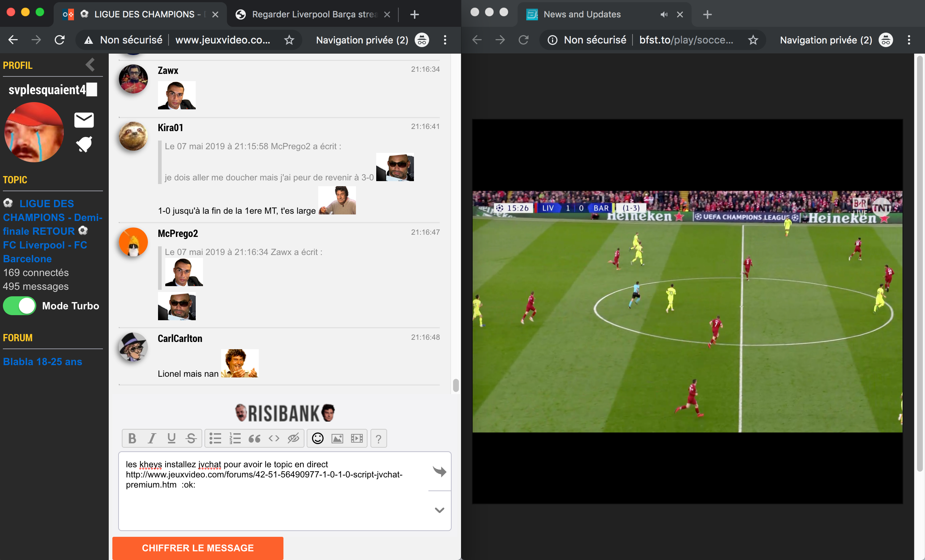Screen dimensions: 925x560
Task: Click left window Navigation privée incognito icon
Action: [x=422, y=40]
